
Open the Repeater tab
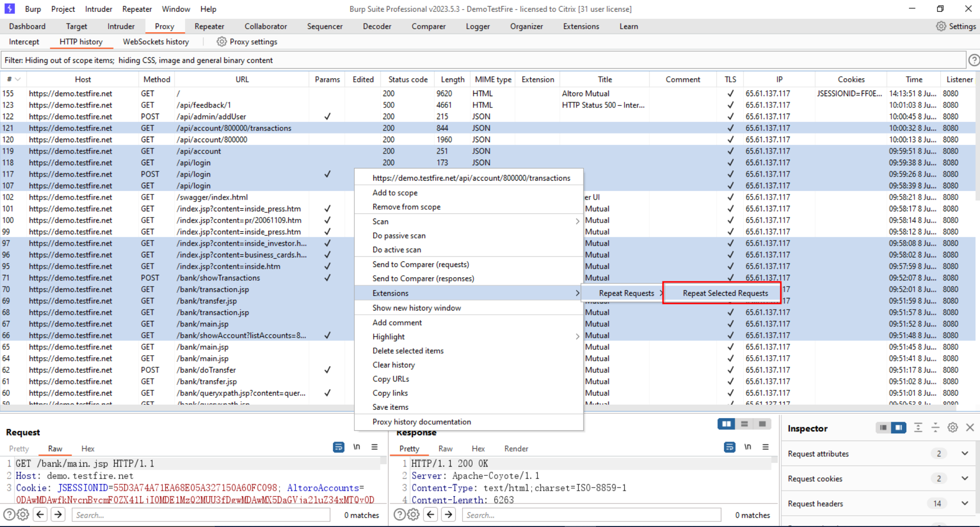[209, 27]
